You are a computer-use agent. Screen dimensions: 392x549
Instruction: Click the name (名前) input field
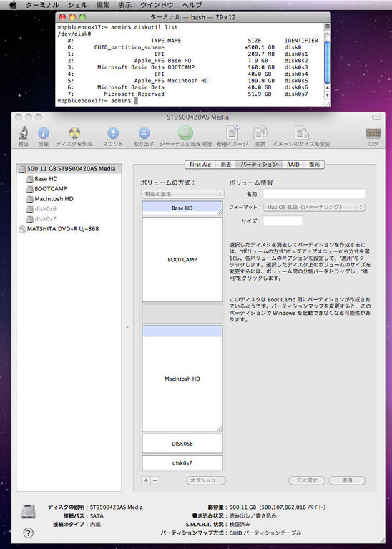coord(314,194)
